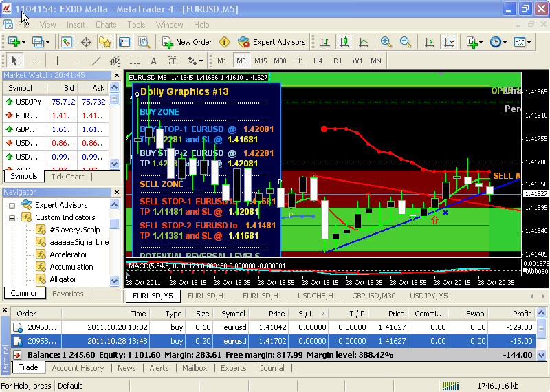This screenshot has width=550, height=392.
Task: Switch chart to M1 timeframe
Action: pyautogui.click(x=221, y=61)
